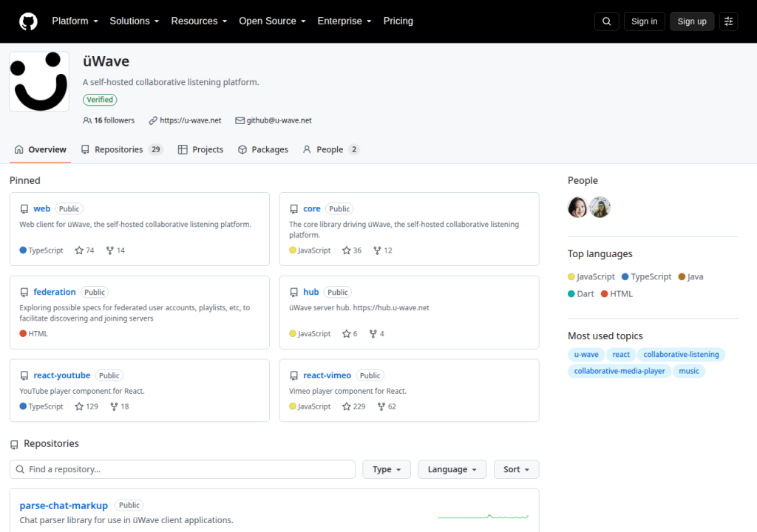Click the fork icon on react-vimeo card
757x532 pixels.
point(381,406)
